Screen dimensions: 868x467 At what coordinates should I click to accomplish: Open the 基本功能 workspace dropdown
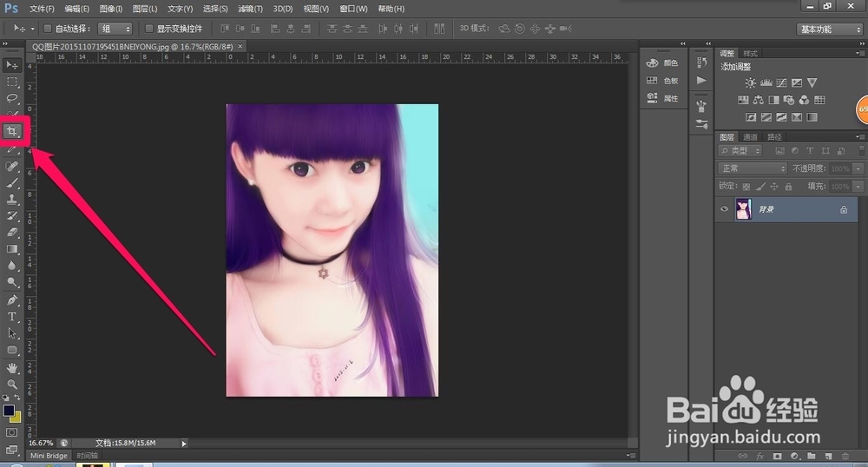point(829,30)
